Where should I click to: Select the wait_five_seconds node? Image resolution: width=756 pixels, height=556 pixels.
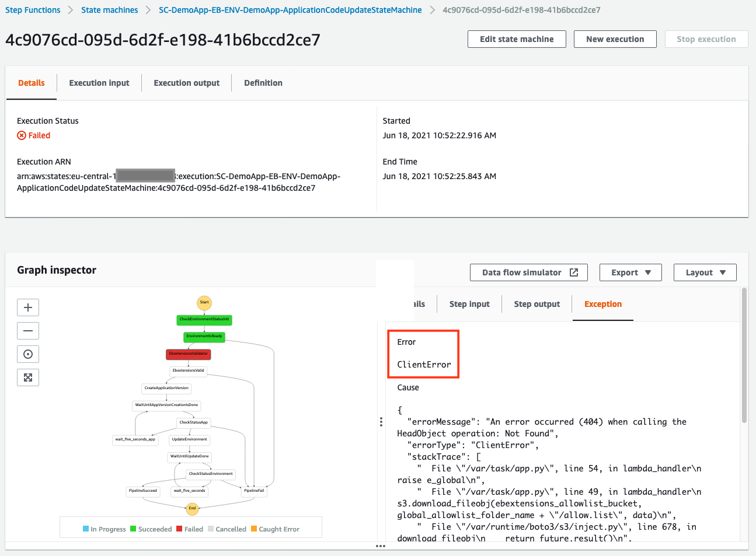(x=190, y=491)
